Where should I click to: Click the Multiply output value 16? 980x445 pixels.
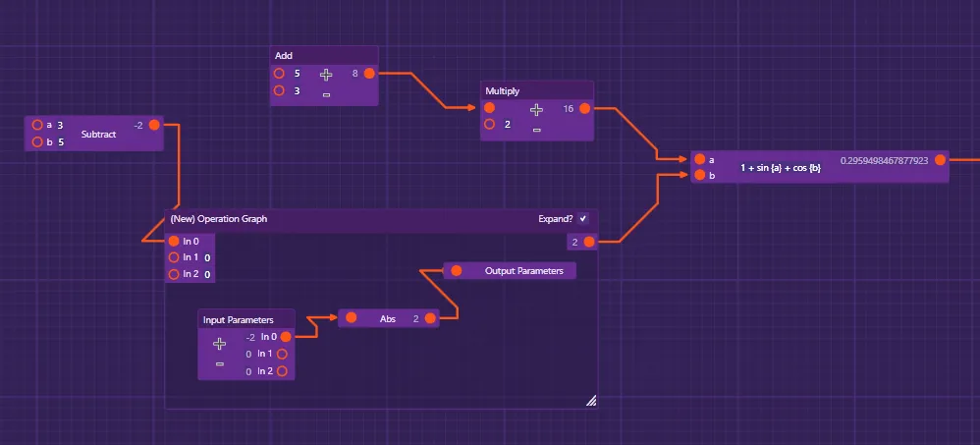coord(569,109)
